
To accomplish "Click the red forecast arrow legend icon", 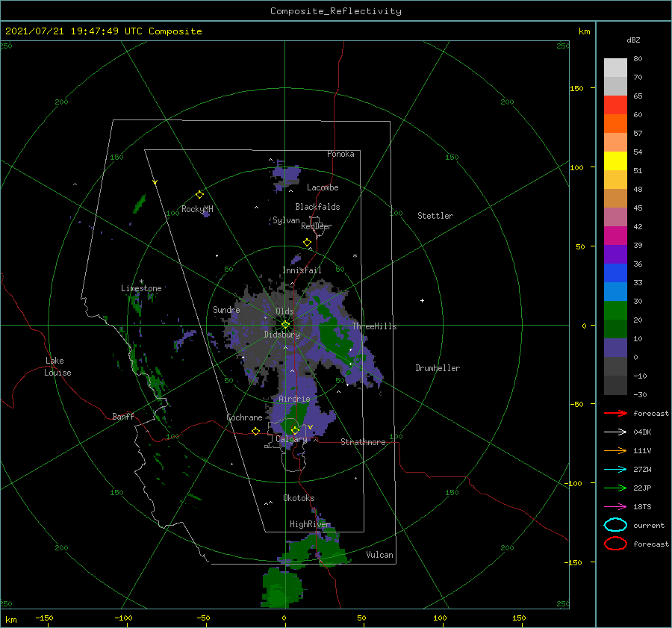I will pyautogui.click(x=615, y=413).
